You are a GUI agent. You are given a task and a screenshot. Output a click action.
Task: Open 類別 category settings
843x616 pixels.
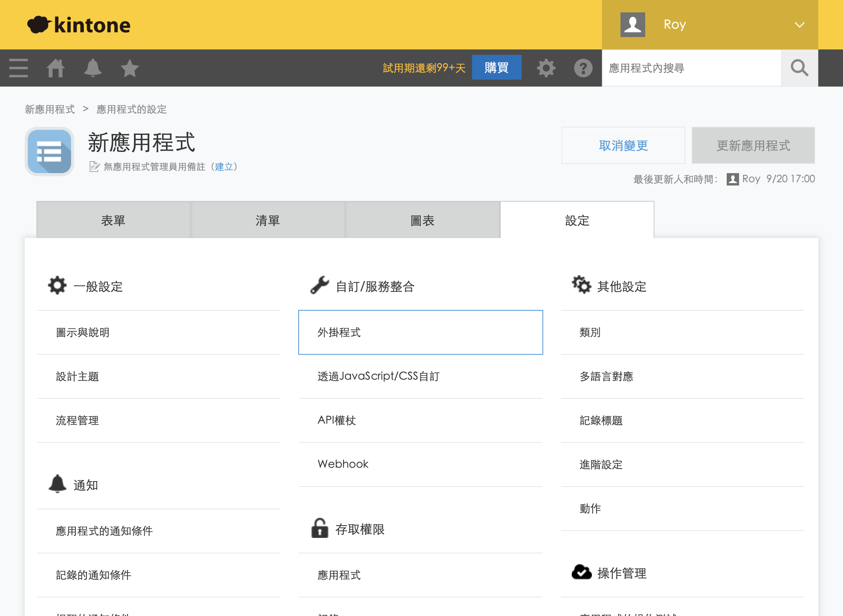point(683,332)
